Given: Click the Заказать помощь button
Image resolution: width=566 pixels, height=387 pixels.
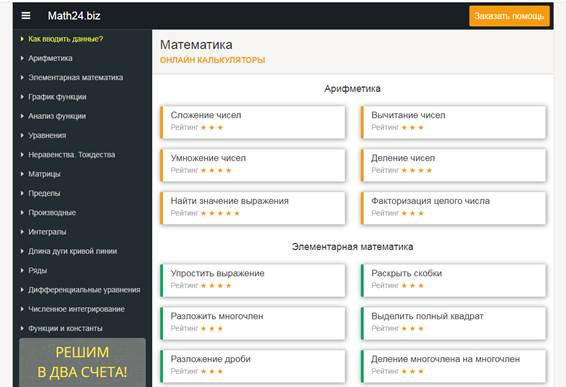Looking at the screenshot, I should (x=509, y=16).
